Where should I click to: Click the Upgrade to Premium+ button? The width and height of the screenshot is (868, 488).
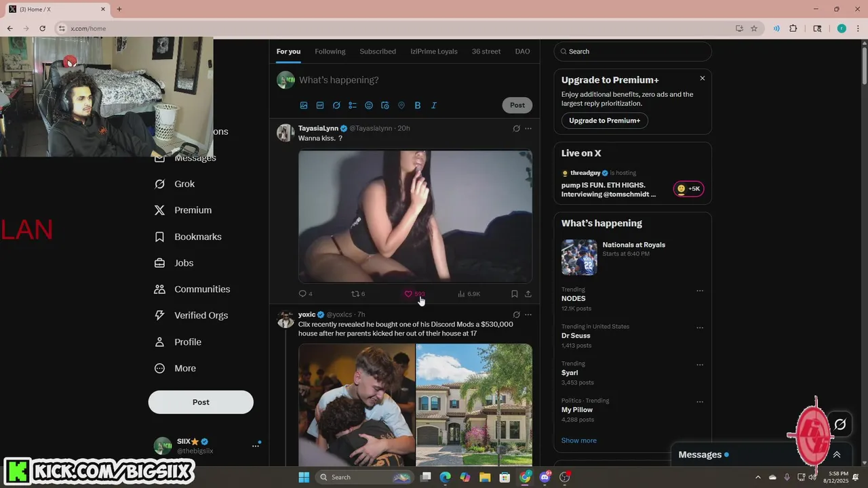coord(605,121)
